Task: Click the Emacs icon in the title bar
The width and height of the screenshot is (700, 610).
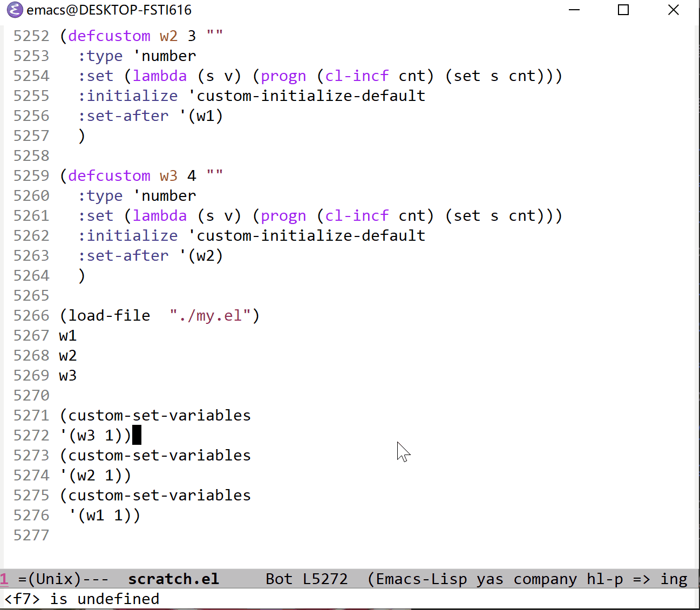Action: [x=15, y=10]
